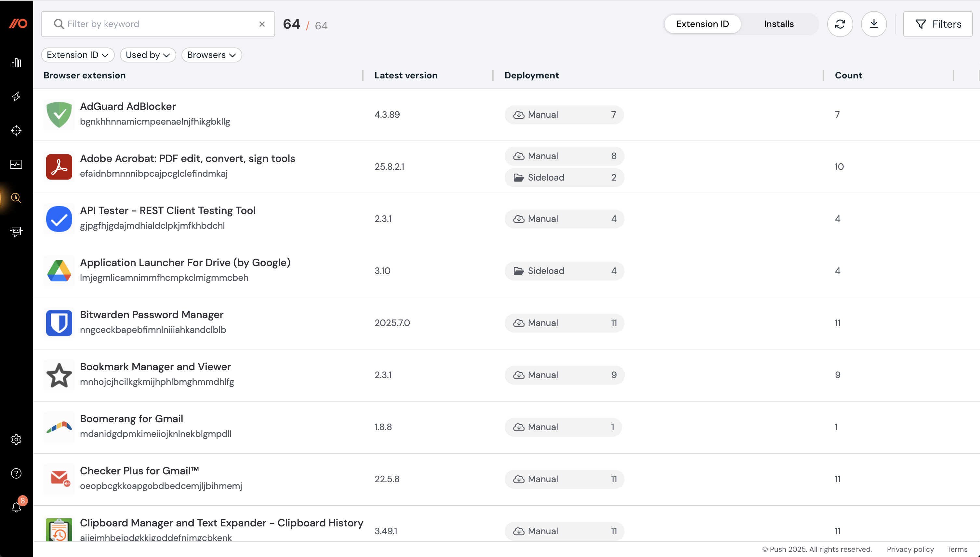980x557 pixels.
Task: Click the Clipboard Manager extension icon
Action: [59, 530]
